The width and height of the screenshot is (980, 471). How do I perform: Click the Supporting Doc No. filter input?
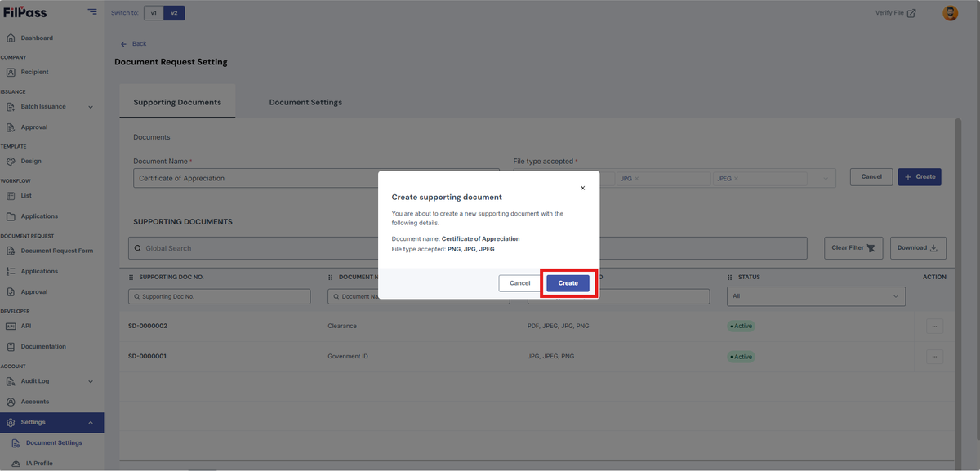(220, 296)
